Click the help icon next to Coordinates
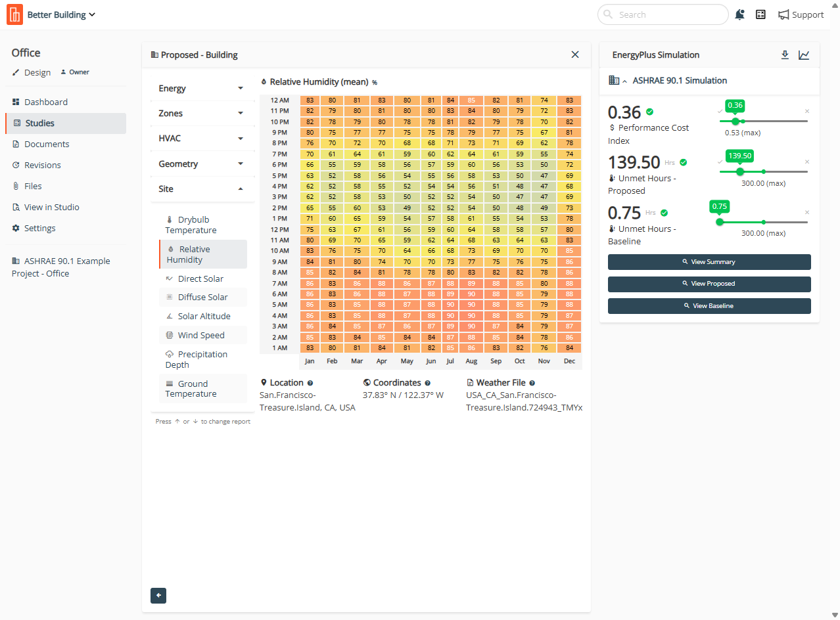Screen dimensions: 840x620 (x=428, y=383)
